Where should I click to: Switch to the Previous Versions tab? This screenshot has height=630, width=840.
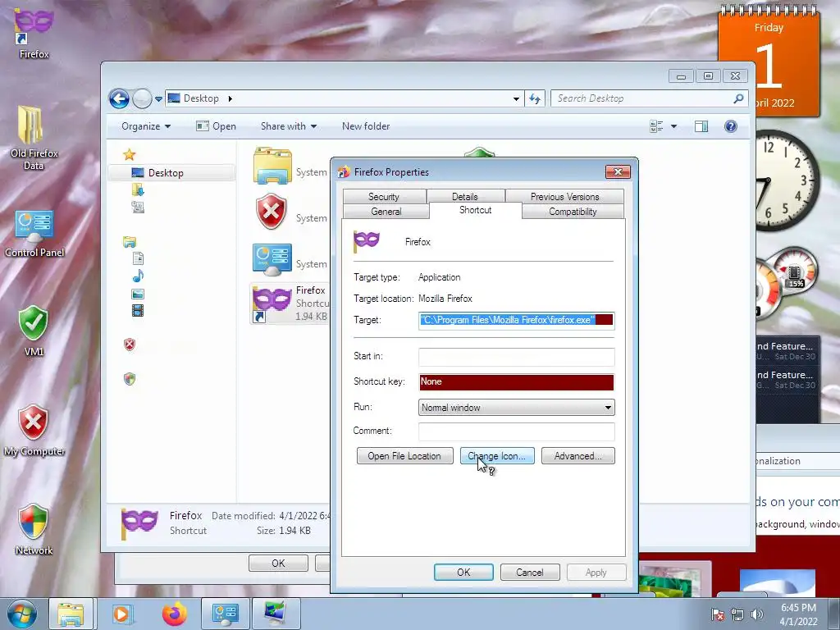564,196
